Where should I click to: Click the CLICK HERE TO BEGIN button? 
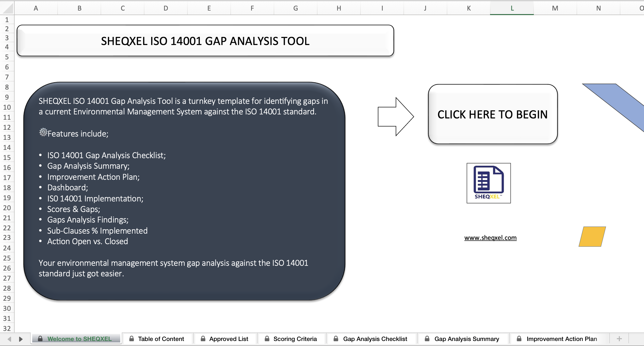click(493, 114)
